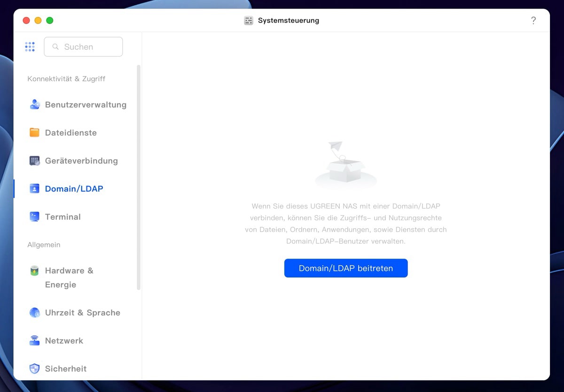Click the Sicherheit shield icon
The width and height of the screenshot is (564, 392).
pyautogui.click(x=34, y=369)
